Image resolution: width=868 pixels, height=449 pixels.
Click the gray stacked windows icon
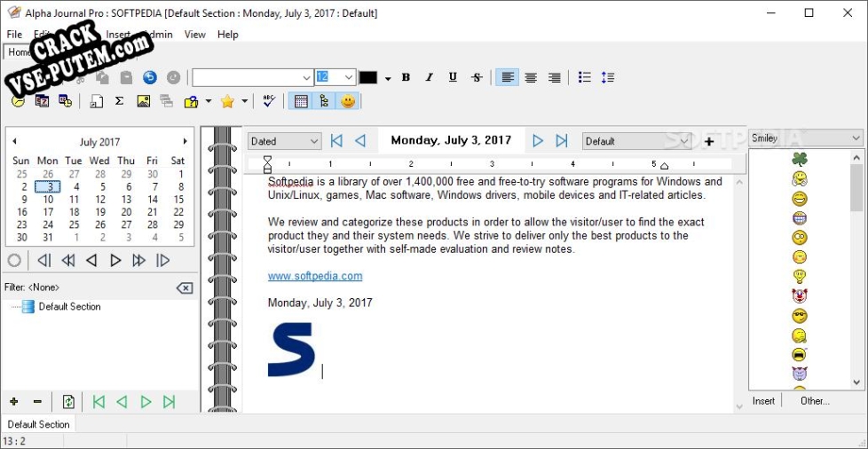[166, 101]
